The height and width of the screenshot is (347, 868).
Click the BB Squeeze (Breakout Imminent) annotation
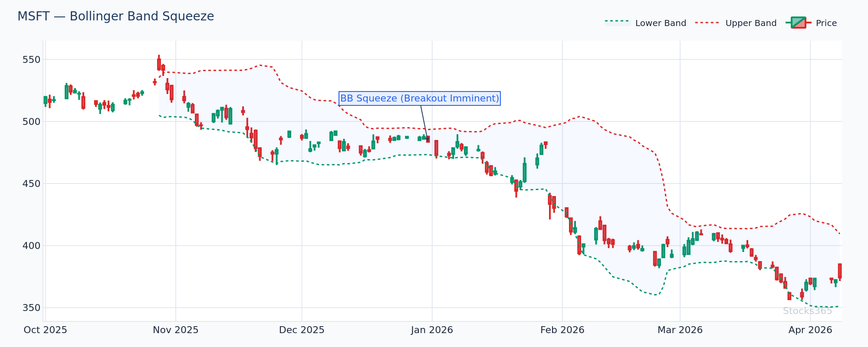click(x=420, y=98)
